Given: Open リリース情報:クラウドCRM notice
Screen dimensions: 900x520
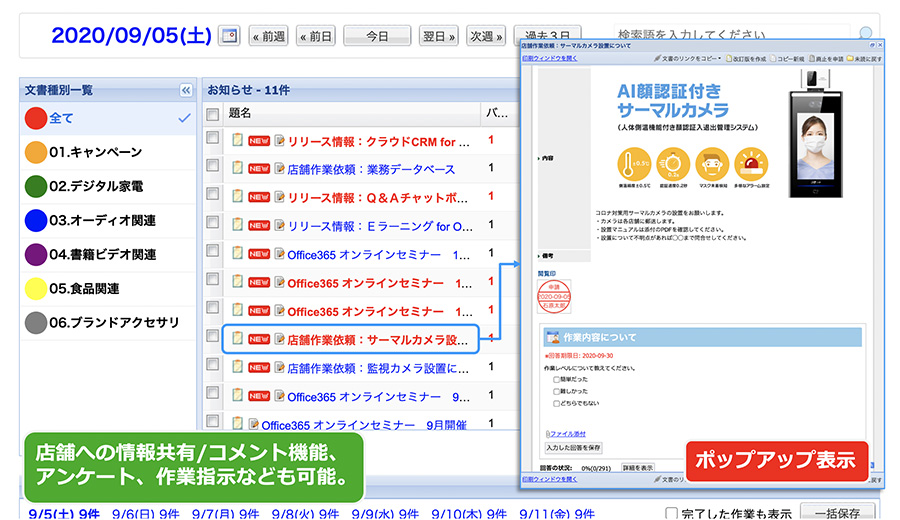Looking at the screenshot, I should (x=378, y=142).
